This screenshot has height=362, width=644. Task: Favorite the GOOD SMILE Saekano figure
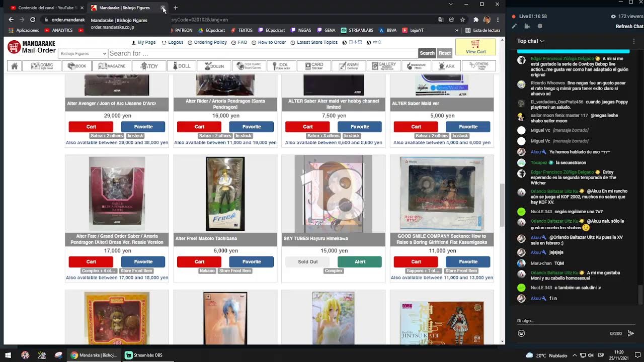468,261
